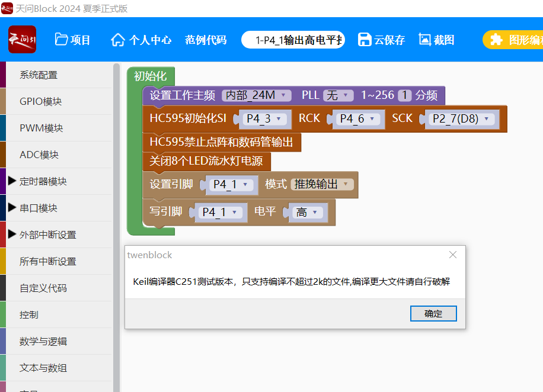Viewport: 543px width, 392px height.
Task: Edit the divider value 1 field
Action: pyautogui.click(x=404, y=95)
